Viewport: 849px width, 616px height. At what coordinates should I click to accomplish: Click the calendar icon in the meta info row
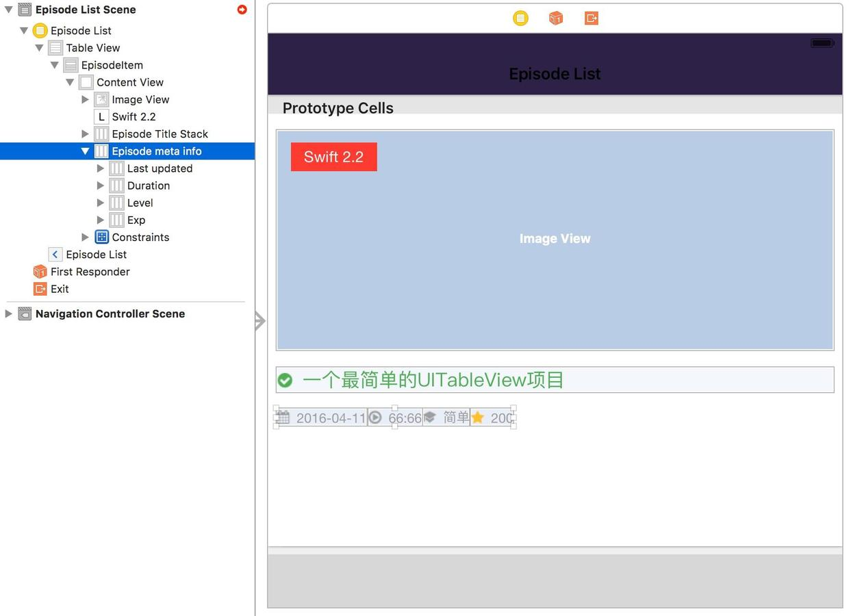[x=283, y=418]
